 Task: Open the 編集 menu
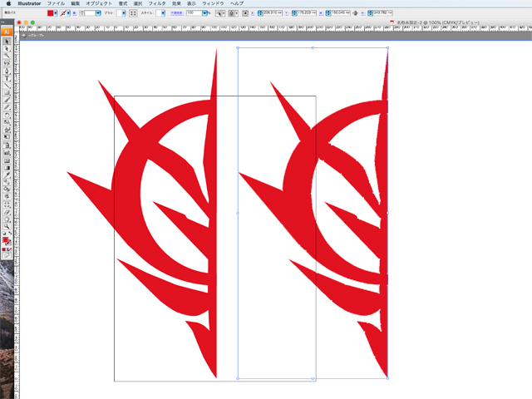point(76,3)
